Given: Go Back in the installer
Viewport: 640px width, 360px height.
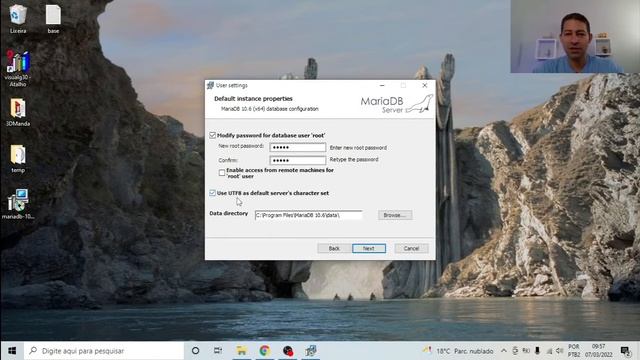Looking at the screenshot, I should (x=334, y=248).
